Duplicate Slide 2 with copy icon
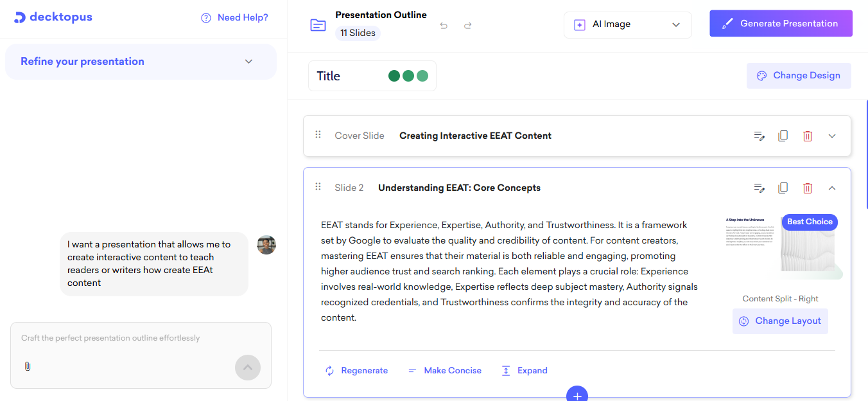The height and width of the screenshot is (401, 868). pyautogui.click(x=783, y=188)
